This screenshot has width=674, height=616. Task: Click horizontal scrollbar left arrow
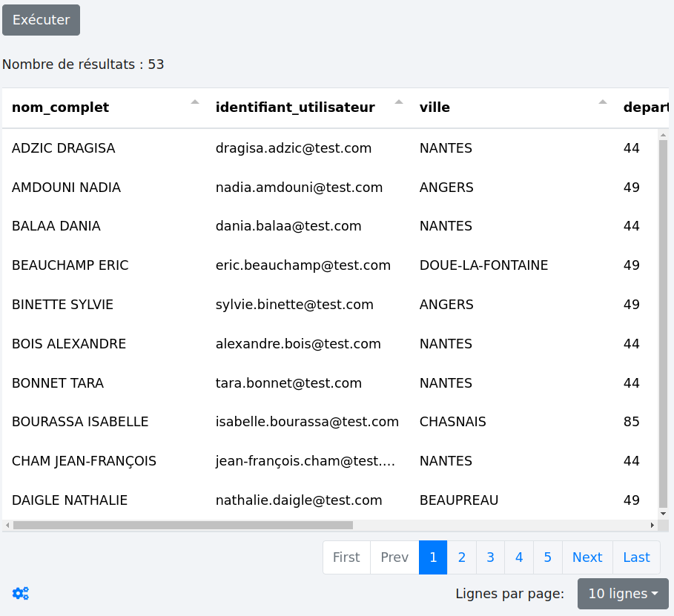(x=7, y=525)
